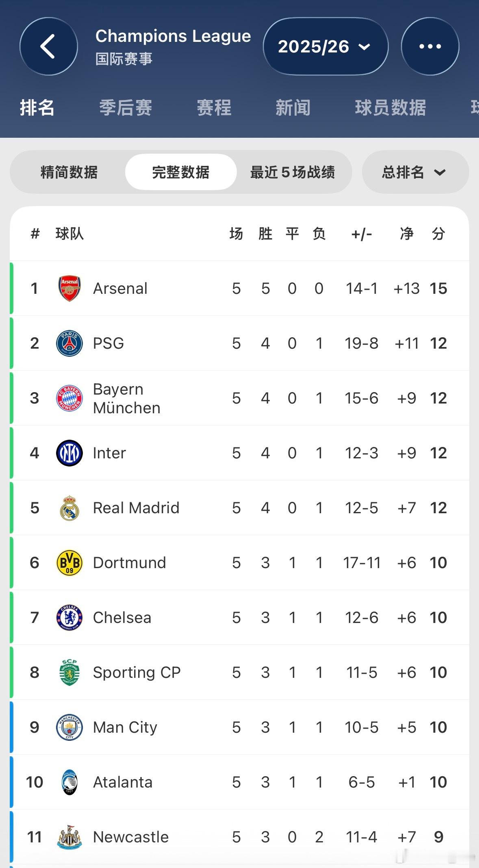The height and width of the screenshot is (868, 479).
Task: Tap the Real Madrid club crest
Action: click(x=69, y=508)
